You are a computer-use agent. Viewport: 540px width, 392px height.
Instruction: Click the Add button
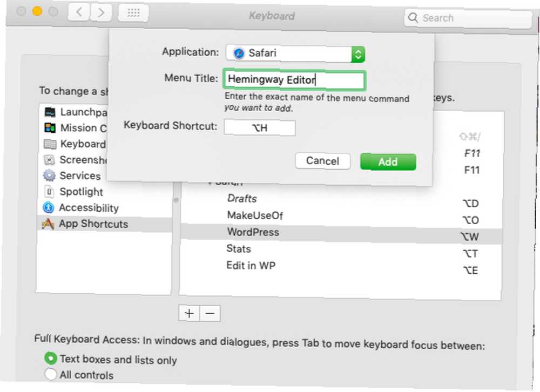point(388,161)
